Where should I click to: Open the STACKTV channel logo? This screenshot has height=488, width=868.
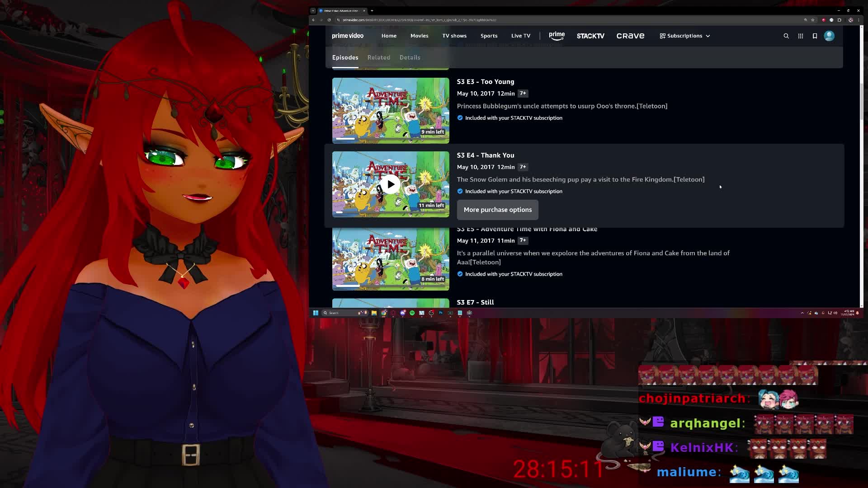[590, 36]
